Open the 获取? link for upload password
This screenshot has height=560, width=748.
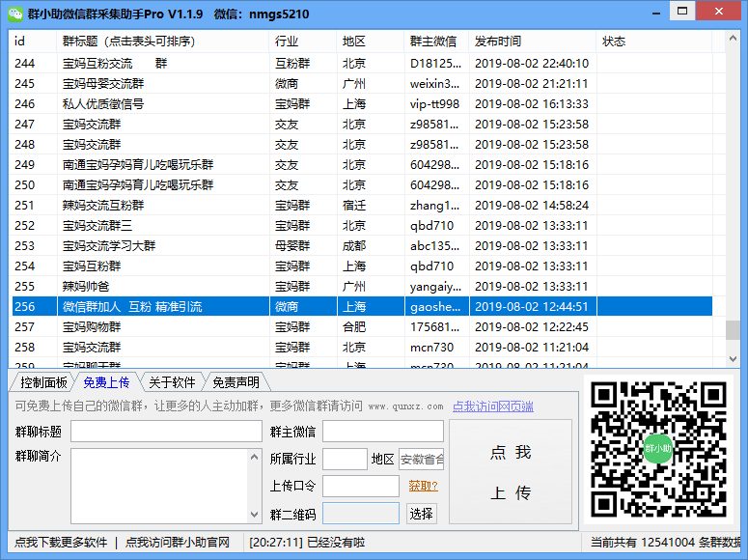pyautogui.click(x=423, y=486)
